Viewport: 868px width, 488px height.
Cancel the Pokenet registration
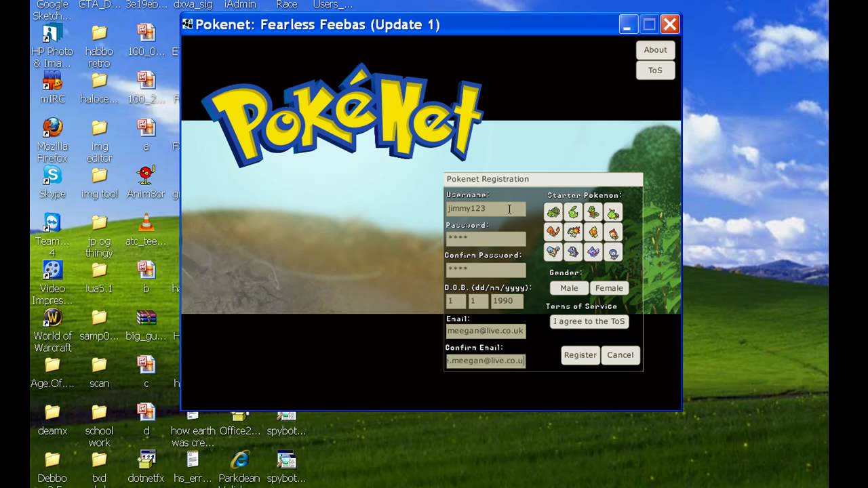click(x=620, y=355)
